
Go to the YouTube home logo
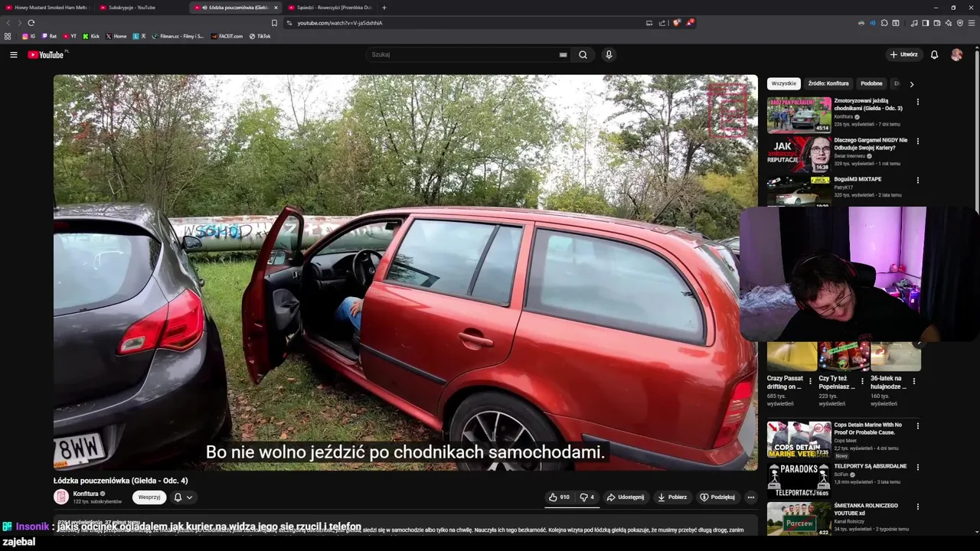tap(46, 54)
